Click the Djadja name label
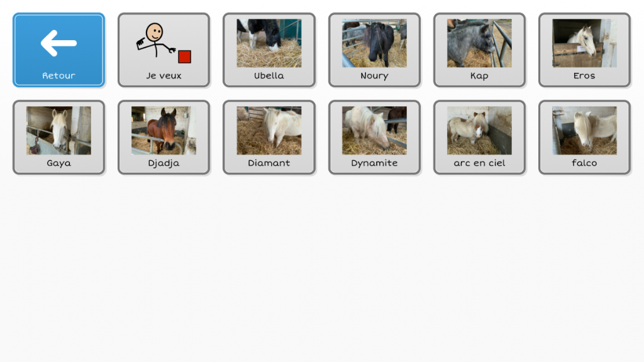The image size is (644, 362). point(164,163)
